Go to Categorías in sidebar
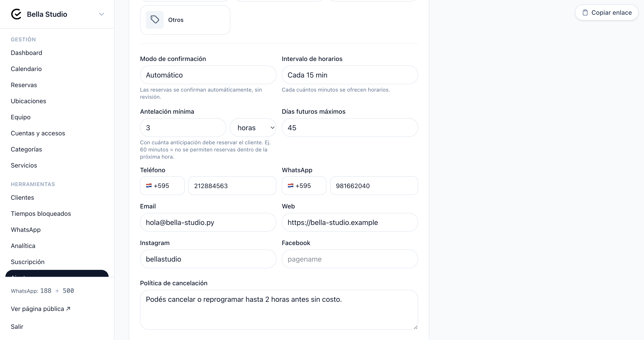 pyautogui.click(x=27, y=149)
